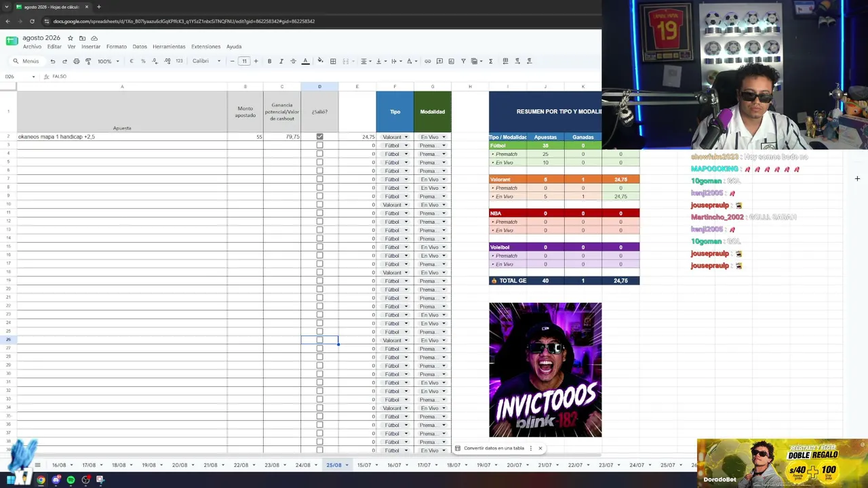868x488 pixels.
Task: Open the Insertar menu
Action: (91, 47)
